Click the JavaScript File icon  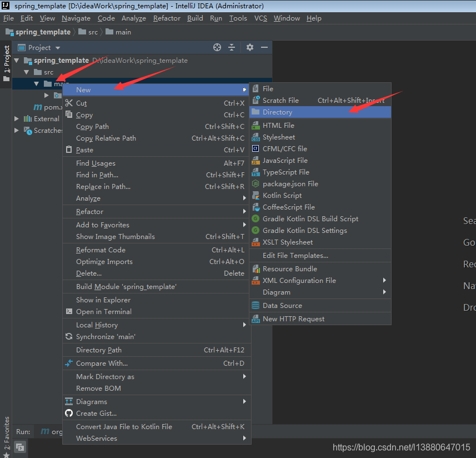click(256, 160)
